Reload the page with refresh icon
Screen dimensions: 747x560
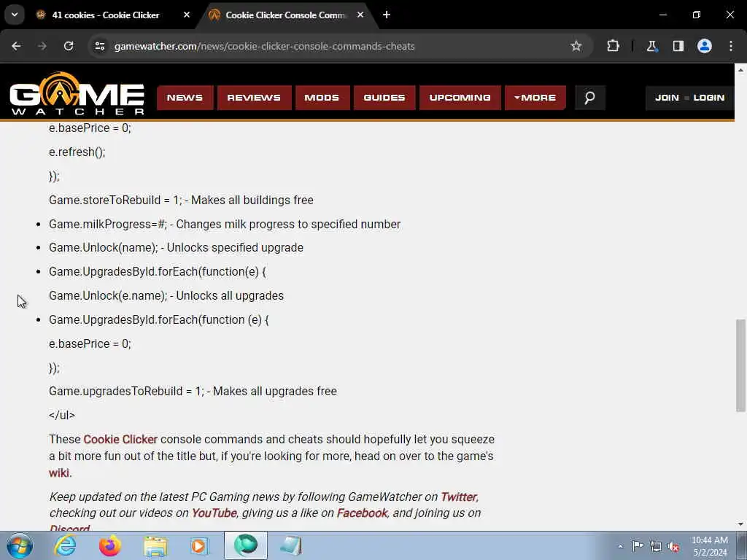(x=69, y=46)
